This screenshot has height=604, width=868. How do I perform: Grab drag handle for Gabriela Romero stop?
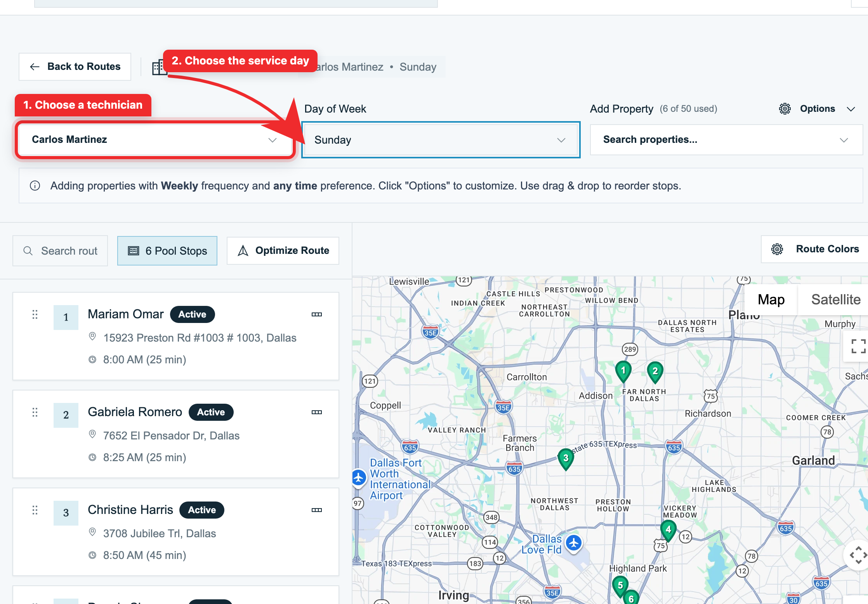click(35, 412)
